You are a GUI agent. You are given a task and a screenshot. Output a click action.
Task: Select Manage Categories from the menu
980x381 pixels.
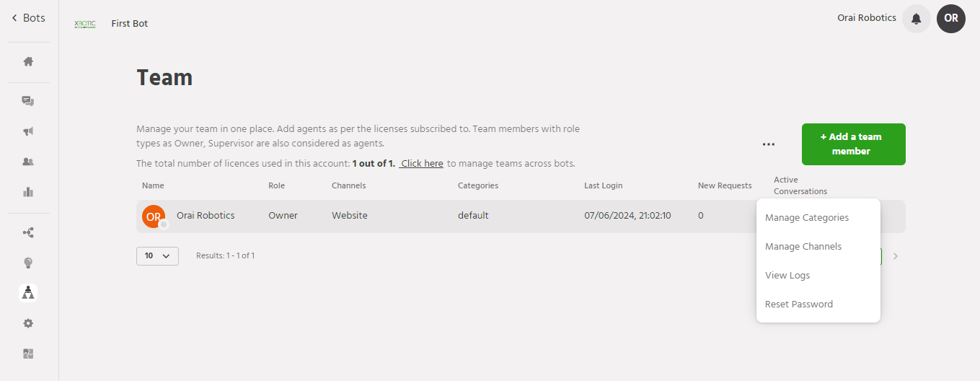(x=807, y=218)
